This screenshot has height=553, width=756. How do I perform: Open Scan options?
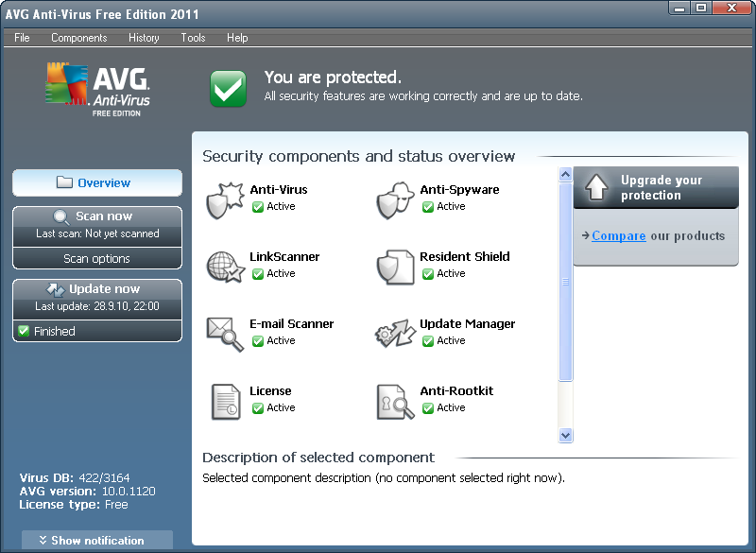pos(97,258)
